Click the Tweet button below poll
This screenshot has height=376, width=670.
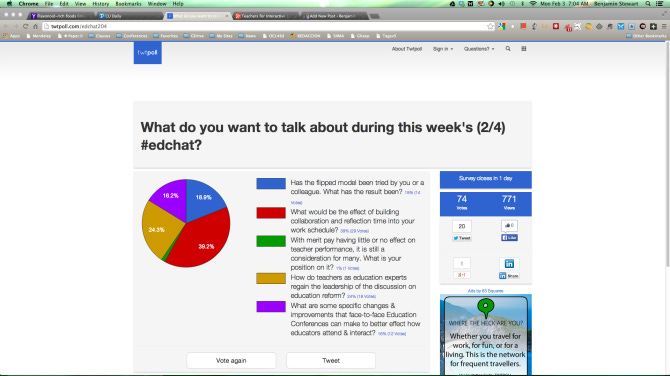331,361
